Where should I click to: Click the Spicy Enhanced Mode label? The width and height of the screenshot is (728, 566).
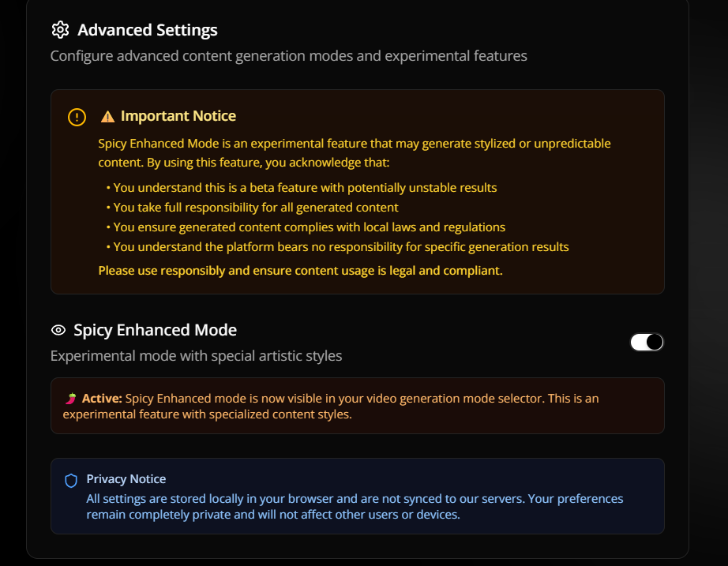(155, 330)
